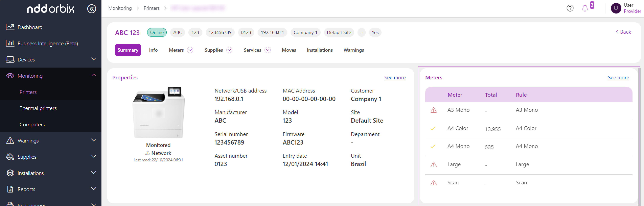Switch to the Info tab
644x206 pixels.
coord(153,50)
